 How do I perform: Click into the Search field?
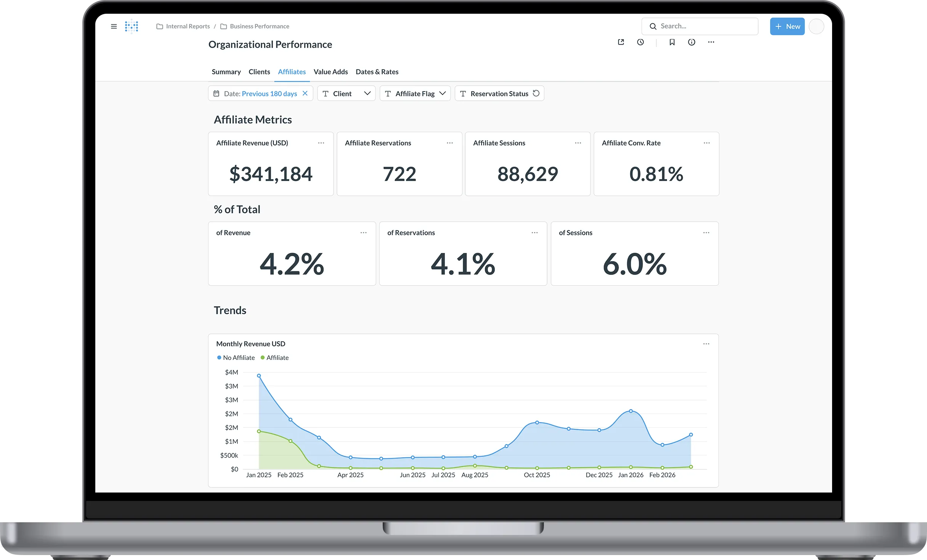click(700, 26)
